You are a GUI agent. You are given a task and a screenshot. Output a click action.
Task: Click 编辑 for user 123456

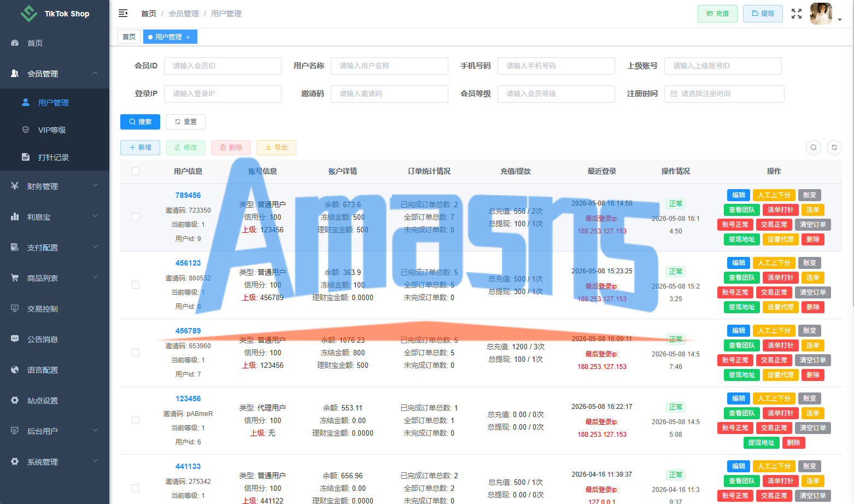[739, 398]
